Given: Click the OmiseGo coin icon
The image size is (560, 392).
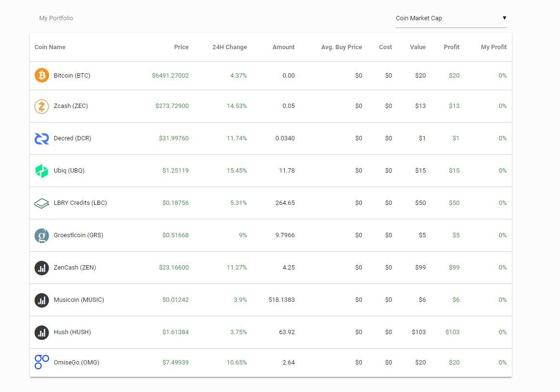Looking at the screenshot, I should pyautogui.click(x=42, y=362).
